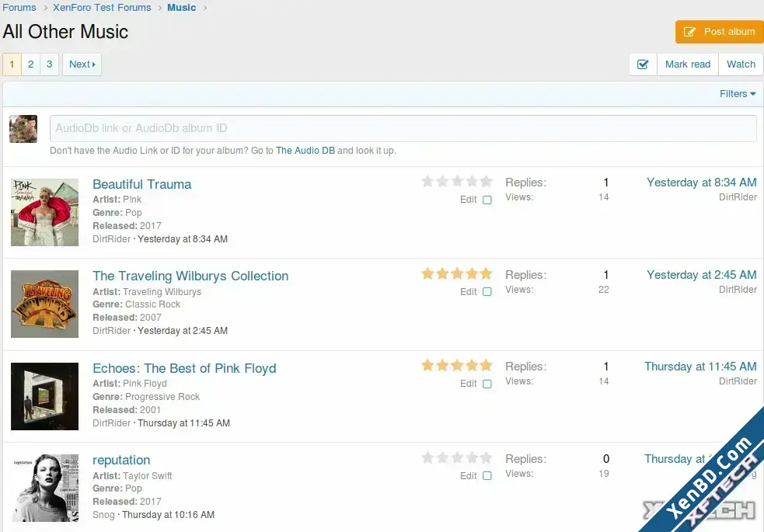Focus the AudioDb link input field
The height and width of the screenshot is (532, 764).
point(403,128)
